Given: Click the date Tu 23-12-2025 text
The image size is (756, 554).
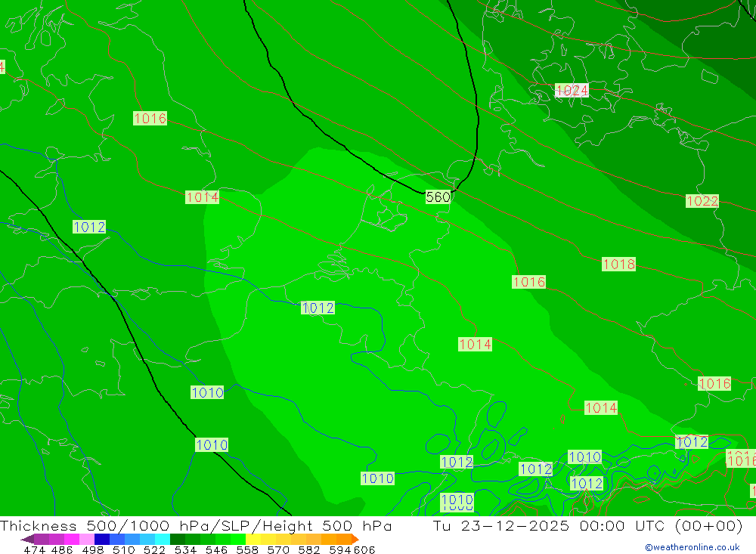Looking at the screenshot, I should (501, 525).
